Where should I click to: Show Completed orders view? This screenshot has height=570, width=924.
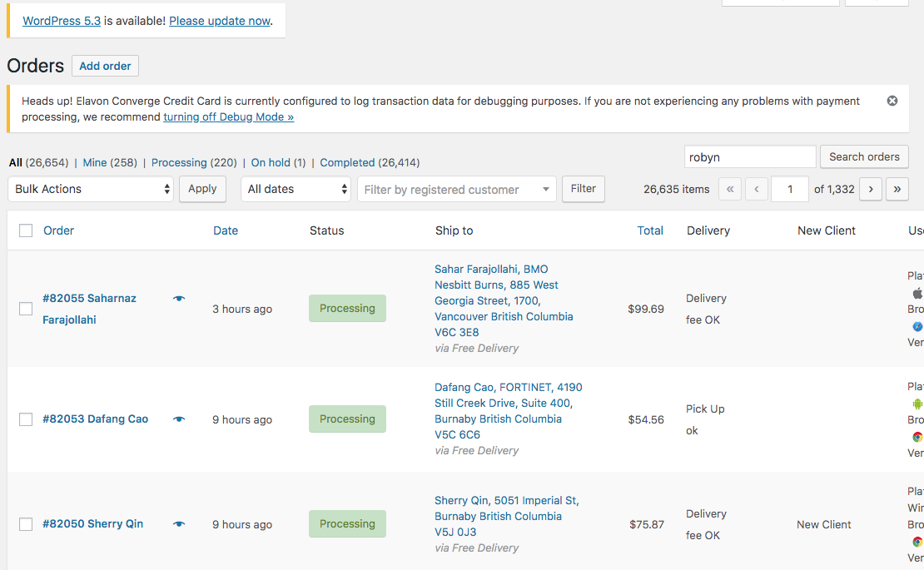[347, 162]
